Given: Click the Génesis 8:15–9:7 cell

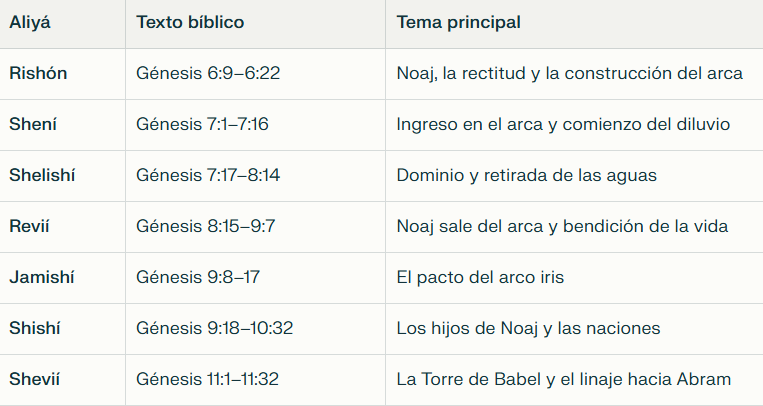Looking at the screenshot, I should pyautogui.click(x=206, y=226).
